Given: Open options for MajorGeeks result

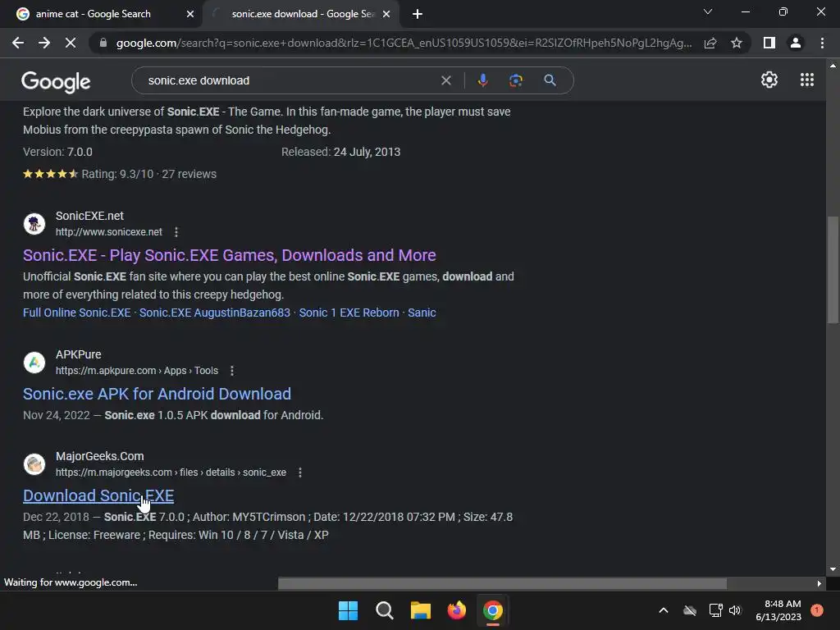Looking at the screenshot, I should point(300,472).
